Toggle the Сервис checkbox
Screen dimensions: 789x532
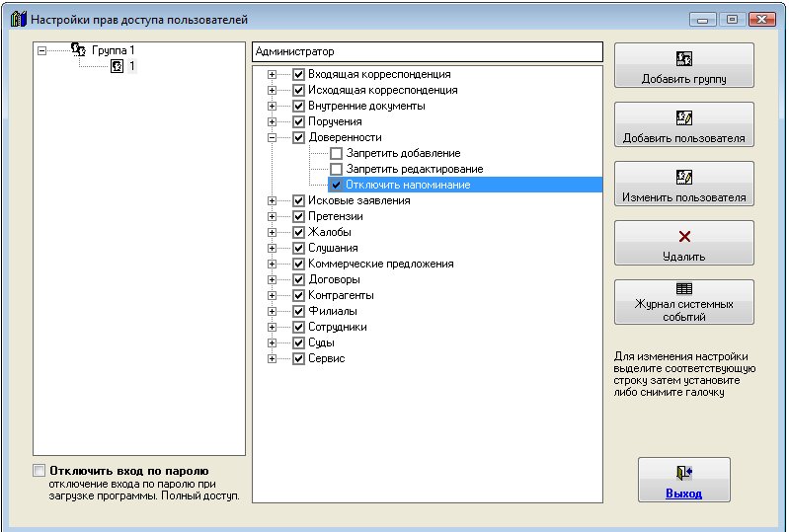tap(298, 358)
